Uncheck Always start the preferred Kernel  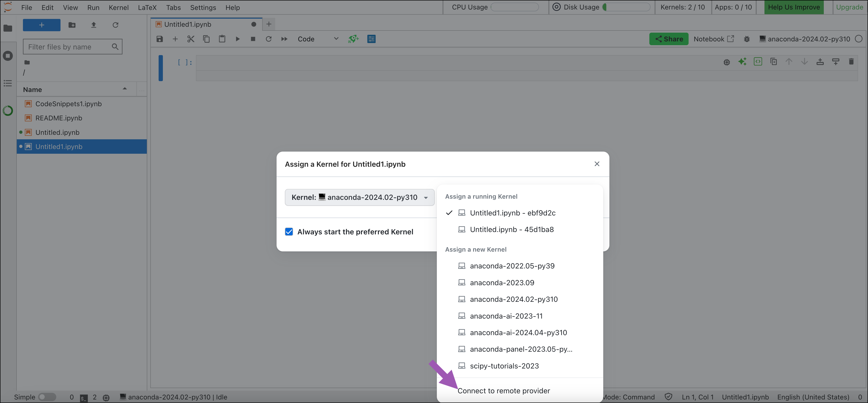(x=289, y=232)
